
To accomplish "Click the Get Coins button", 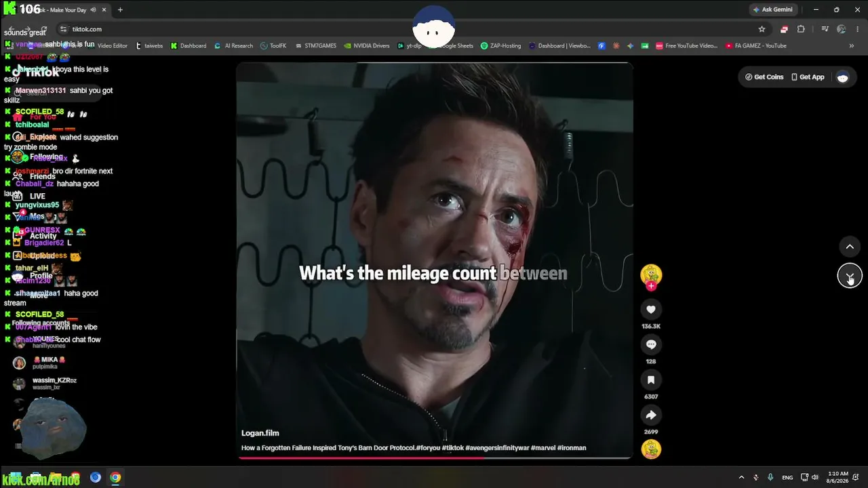I will [764, 77].
